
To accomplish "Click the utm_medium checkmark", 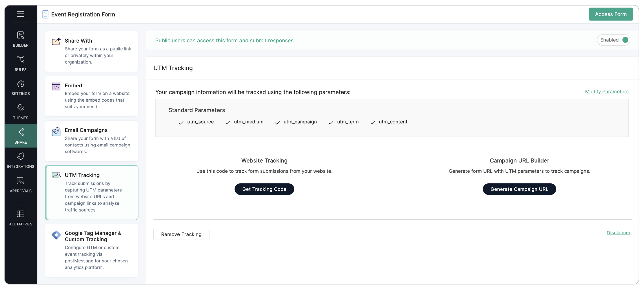I will click(228, 123).
